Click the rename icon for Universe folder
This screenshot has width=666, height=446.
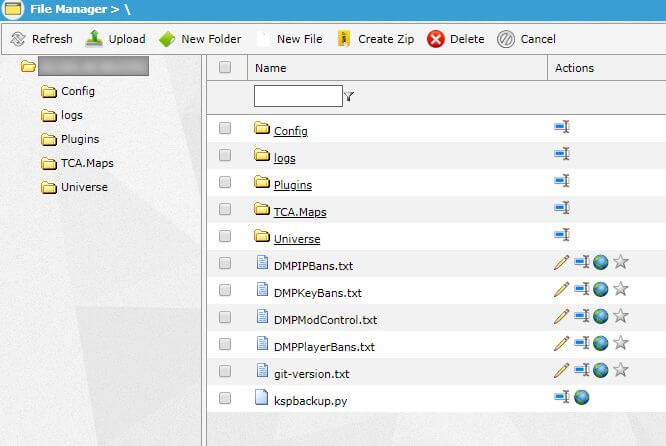[562, 235]
